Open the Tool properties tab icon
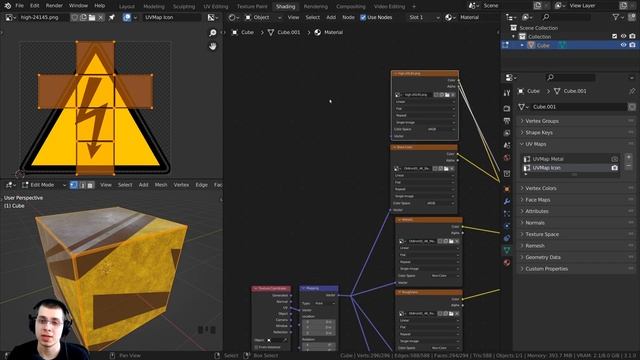 click(507, 93)
